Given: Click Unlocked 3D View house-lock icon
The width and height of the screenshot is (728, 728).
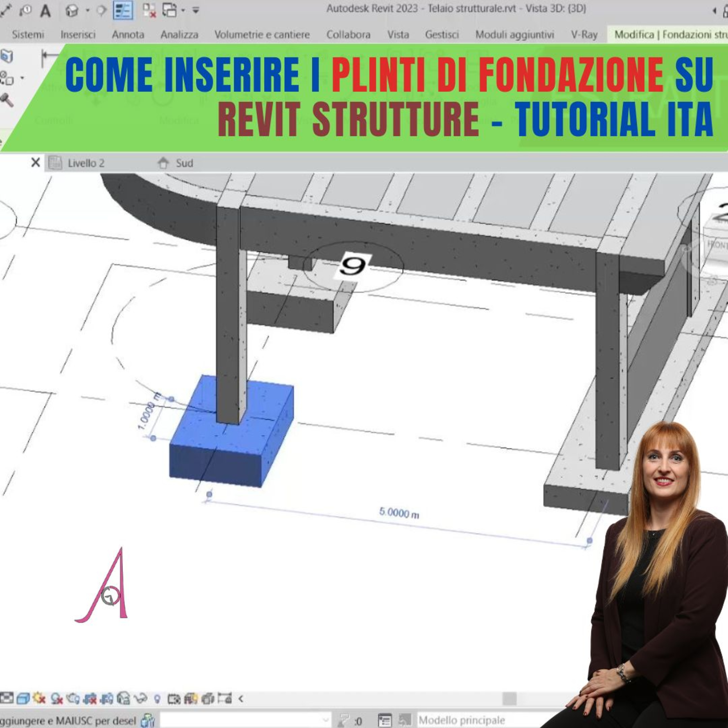Looking at the screenshot, I should tap(124, 698).
